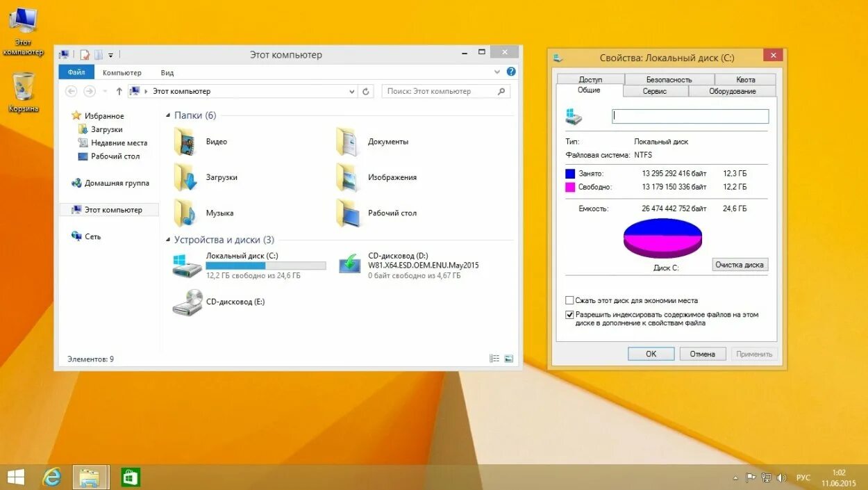Open Customize Quick Access Toolbar dropdown
This screenshot has height=490, width=868.
111,54
